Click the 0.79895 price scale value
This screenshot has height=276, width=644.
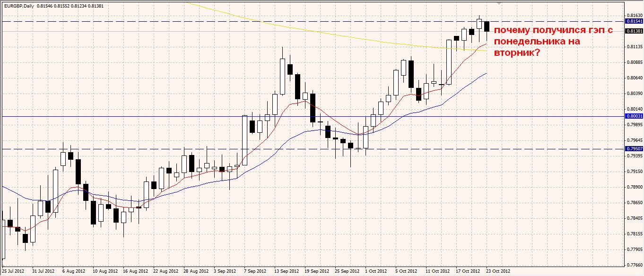[634, 125]
